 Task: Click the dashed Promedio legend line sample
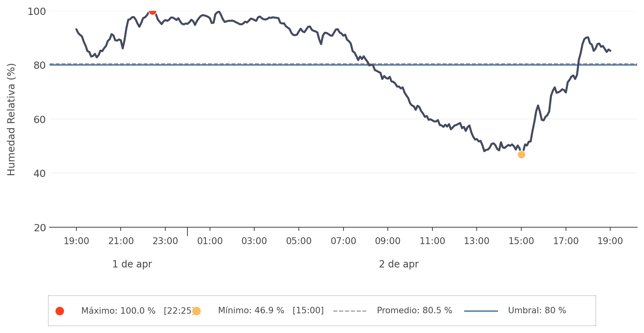click(x=350, y=311)
